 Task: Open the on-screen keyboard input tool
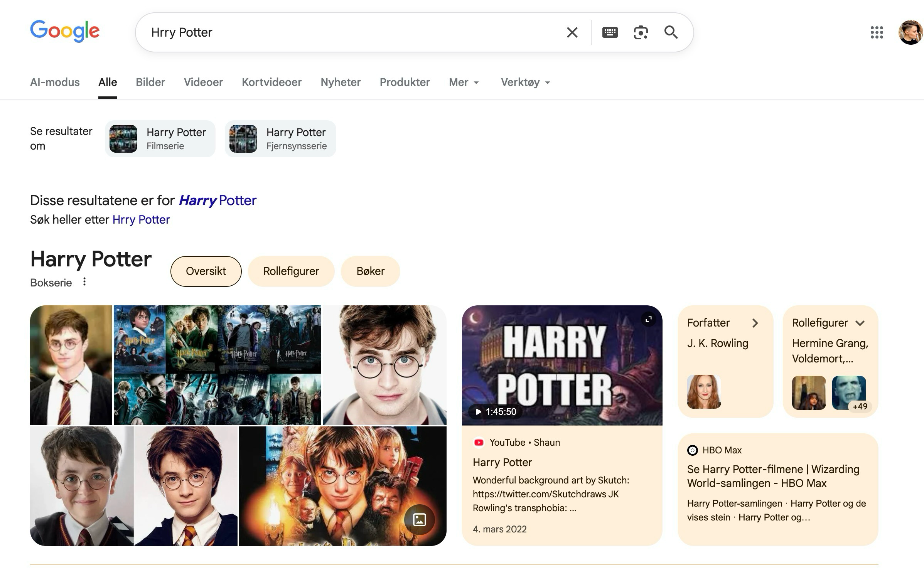(610, 32)
